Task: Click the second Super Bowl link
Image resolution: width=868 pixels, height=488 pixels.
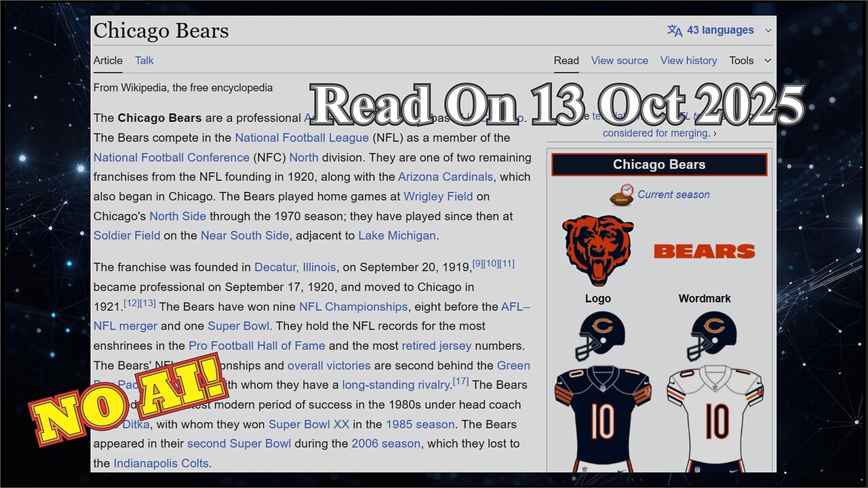Action: [239, 444]
